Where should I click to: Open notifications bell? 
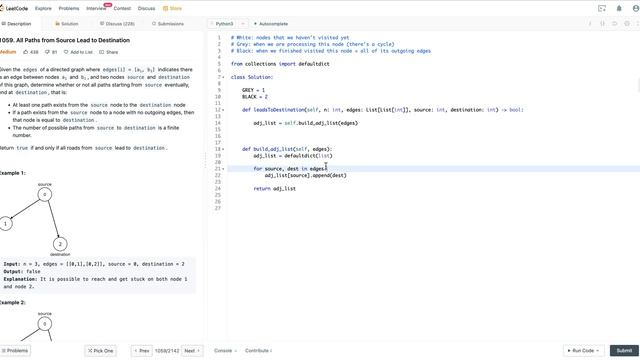pos(619,8)
